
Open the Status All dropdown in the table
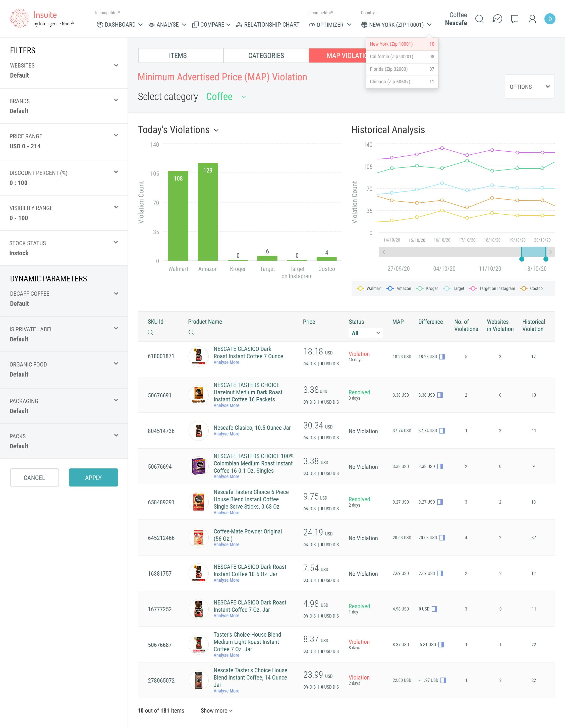[x=365, y=333]
